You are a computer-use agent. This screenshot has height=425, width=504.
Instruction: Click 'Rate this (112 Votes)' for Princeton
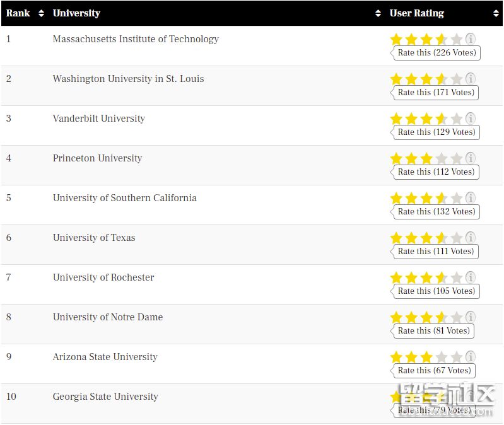click(x=437, y=172)
